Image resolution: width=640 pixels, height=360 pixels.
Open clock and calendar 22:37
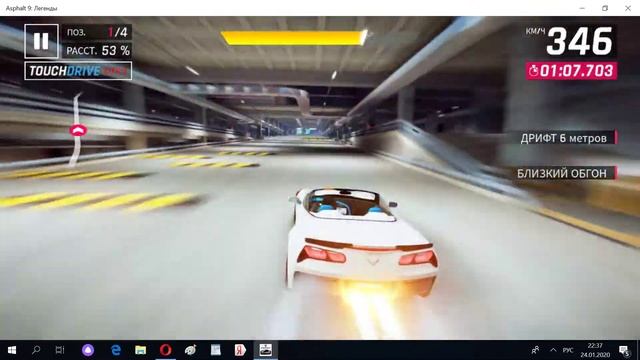[595, 350]
